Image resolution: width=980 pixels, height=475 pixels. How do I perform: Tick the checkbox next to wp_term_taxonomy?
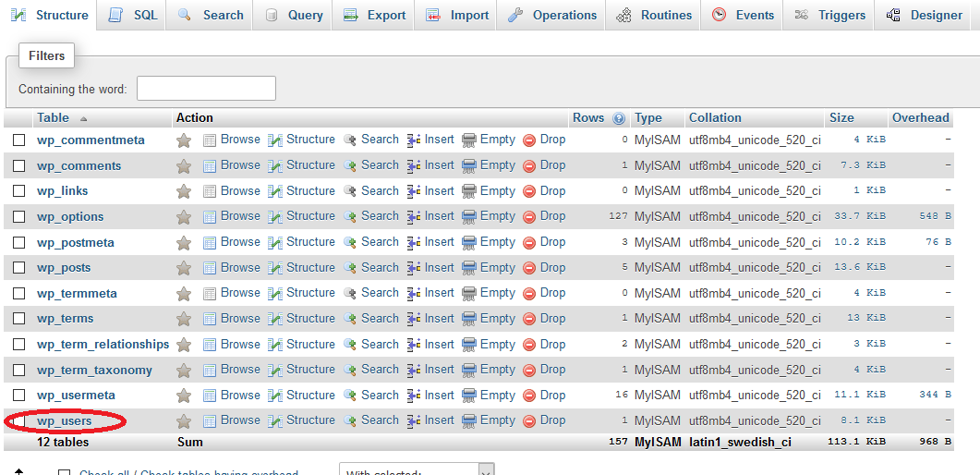point(19,371)
